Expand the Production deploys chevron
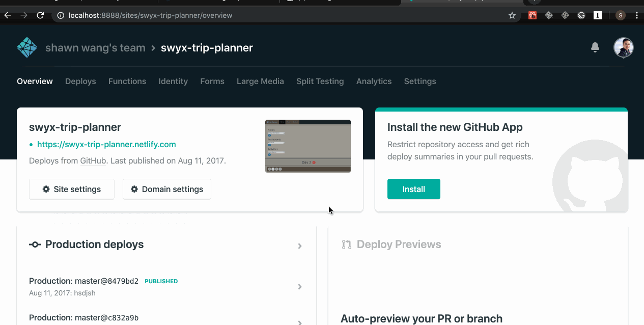Image resolution: width=644 pixels, height=325 pixels. [300, 246]
